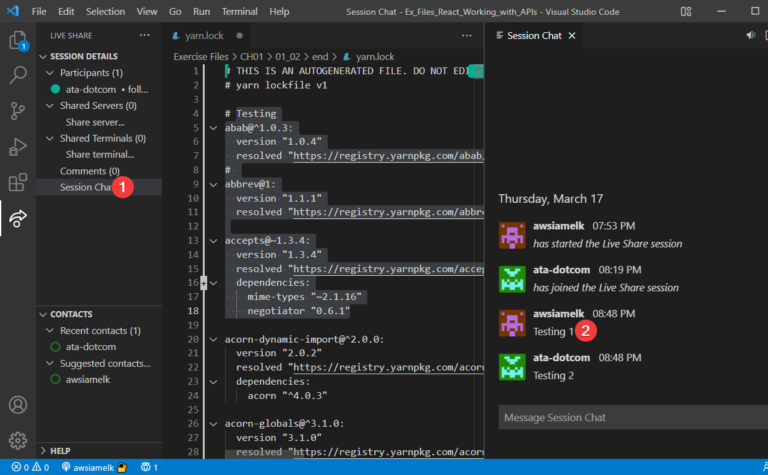This screenshot has width=768, height=475.
Task: Click the Live Share activity bar icon
Action: (x=18, y=218)
